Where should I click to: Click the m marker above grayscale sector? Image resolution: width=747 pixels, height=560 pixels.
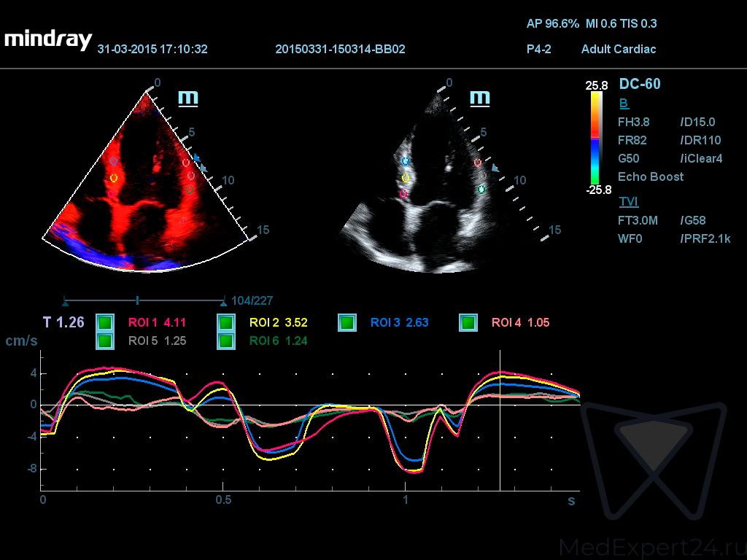tap(480, 98)
